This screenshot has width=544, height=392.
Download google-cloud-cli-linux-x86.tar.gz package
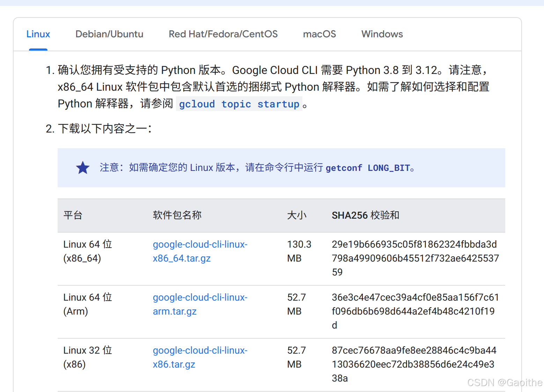(x=200, y=357)
